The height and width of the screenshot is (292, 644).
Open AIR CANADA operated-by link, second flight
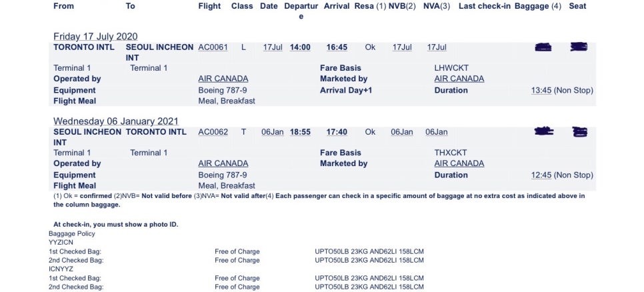(x=223, y=163)
